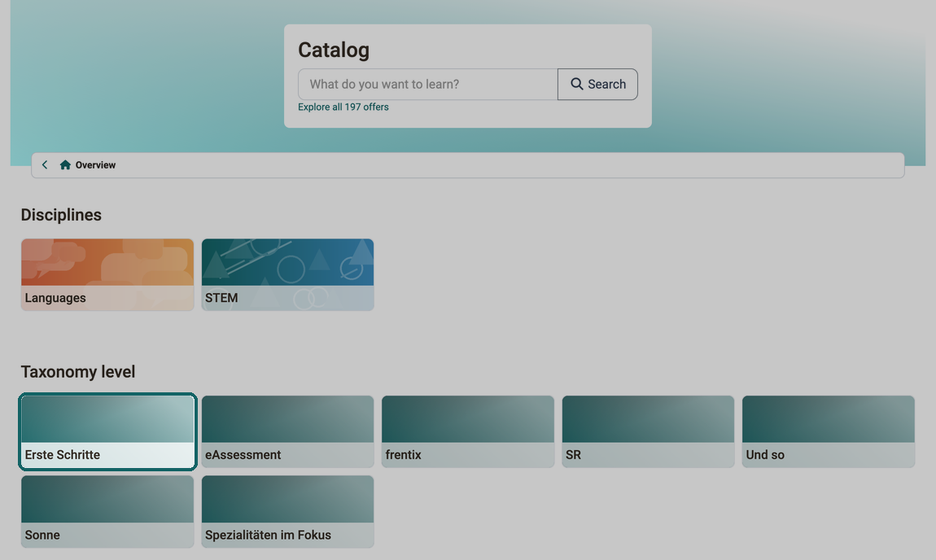Image resolution: width=936 pixels, height=560 pixels.
Task: Select the Erste Schritte taxonomy card
Action: pyautogui.click(x=107, y=431)
